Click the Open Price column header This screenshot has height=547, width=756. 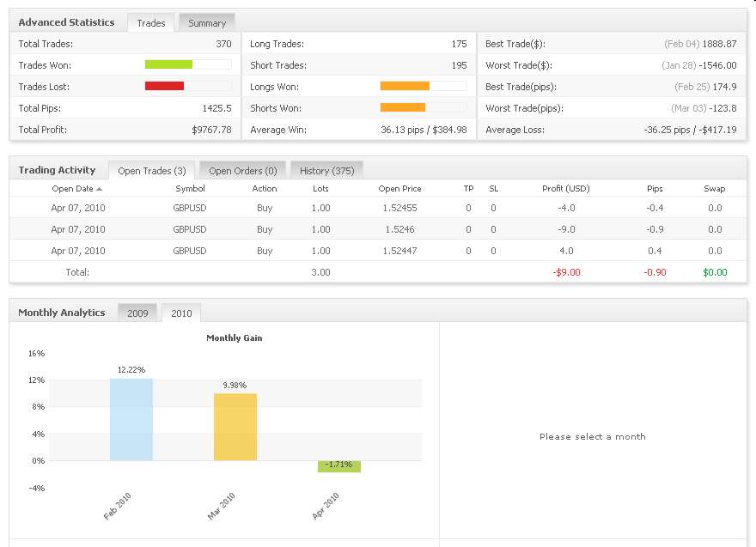coord(399,189)
